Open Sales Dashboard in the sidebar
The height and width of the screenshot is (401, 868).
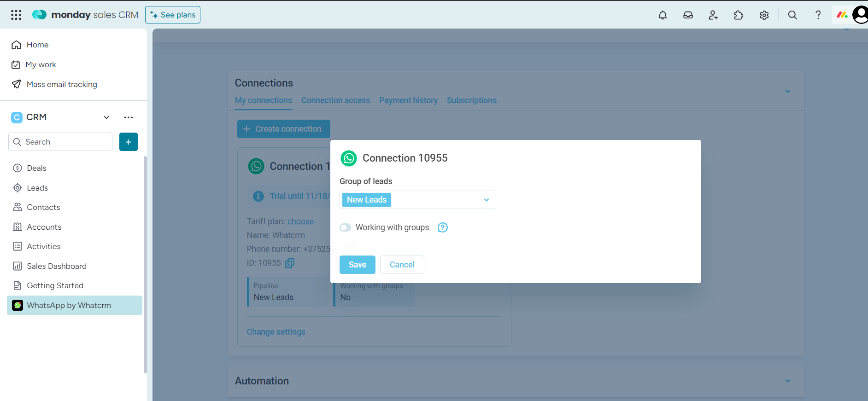pyautogui.click(x=57, y=266)
